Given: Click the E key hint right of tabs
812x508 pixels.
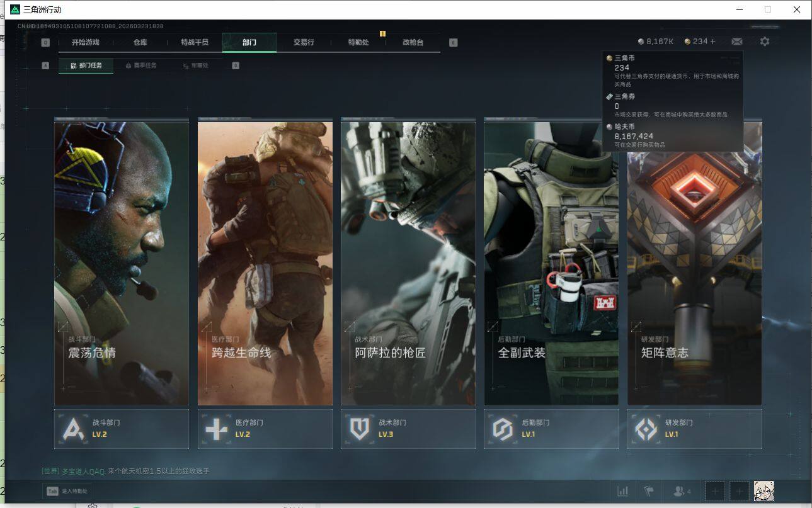Looking at the screenshot, I should coord(454,43).
